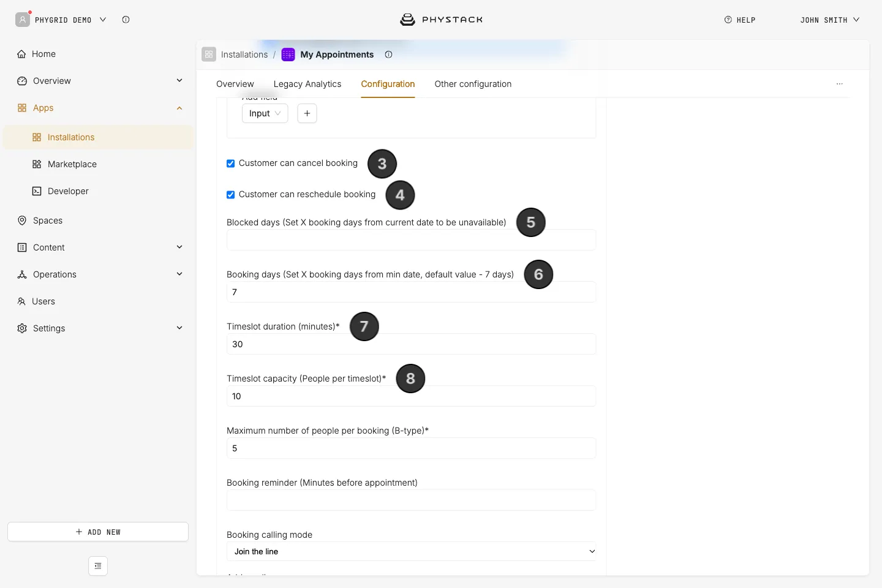Click the Marketplace icon in sidebar
Image resolution: width=882 pixels, height=588 pixels.
point(37,164)
